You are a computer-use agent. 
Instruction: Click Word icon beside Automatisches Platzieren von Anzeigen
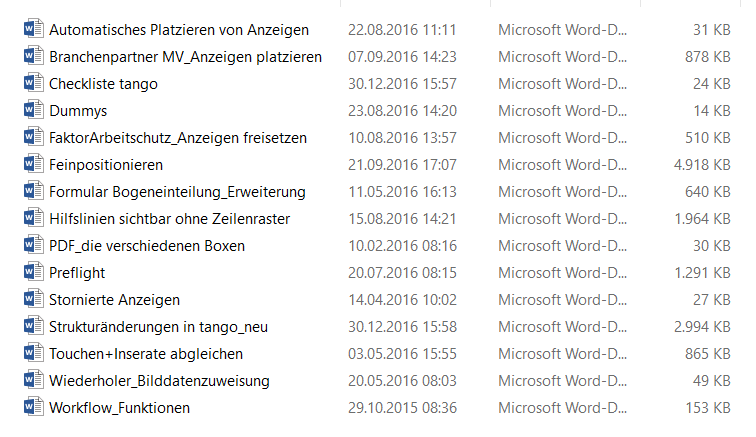pyautogui.click(x=30, y=30)
